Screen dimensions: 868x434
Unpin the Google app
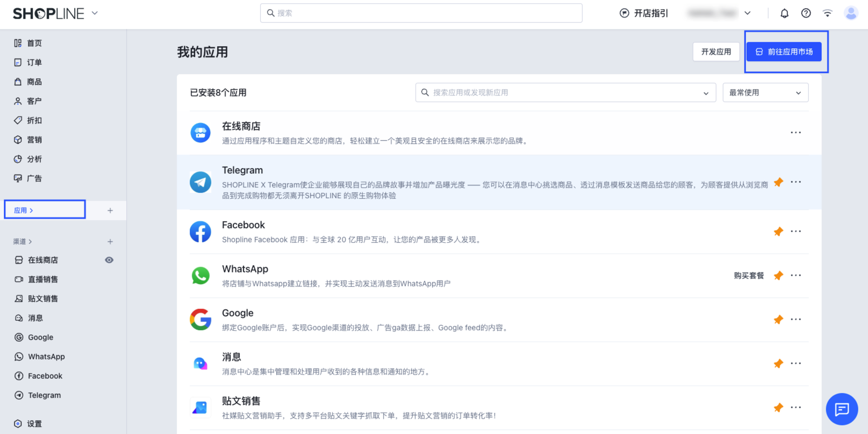tap(778, 320)
